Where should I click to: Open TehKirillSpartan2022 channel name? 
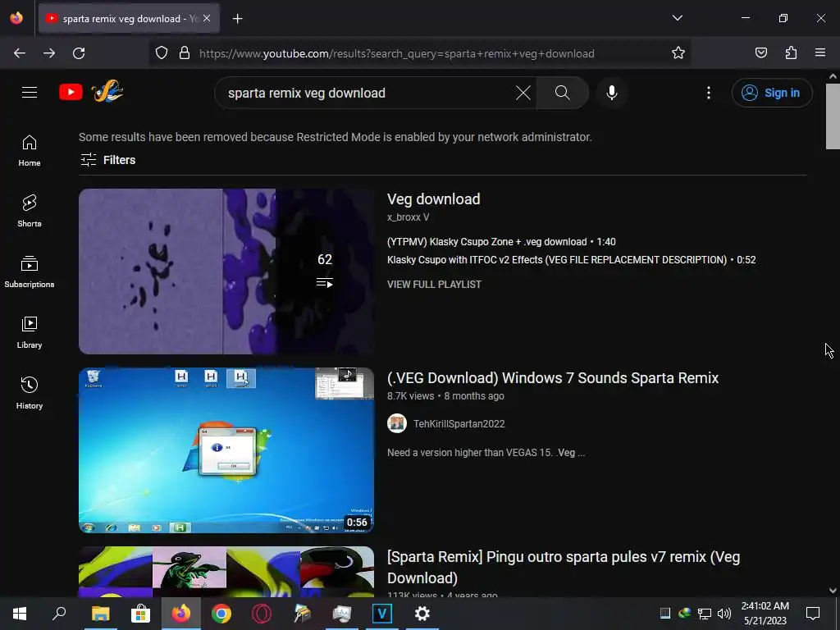[x=459, y=424]
